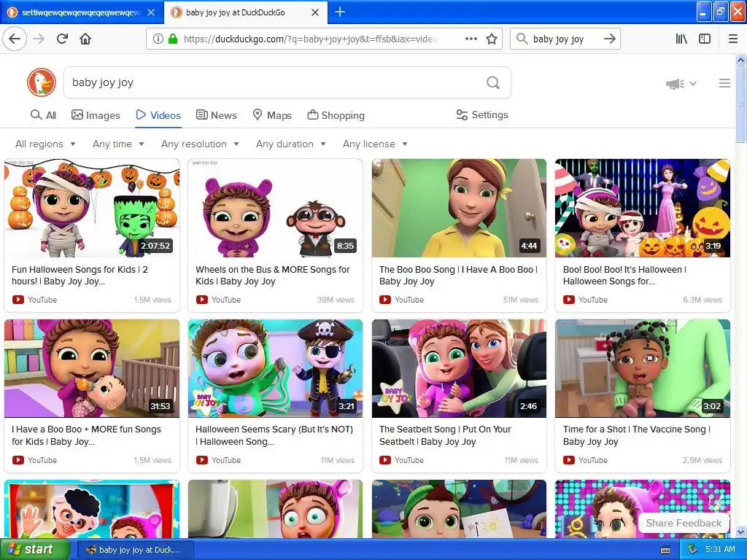Play the 3:19 Boo! Boo! Boo! thumbnail
The height and width of the screenshot is (560, 747).
click(643, 208)
